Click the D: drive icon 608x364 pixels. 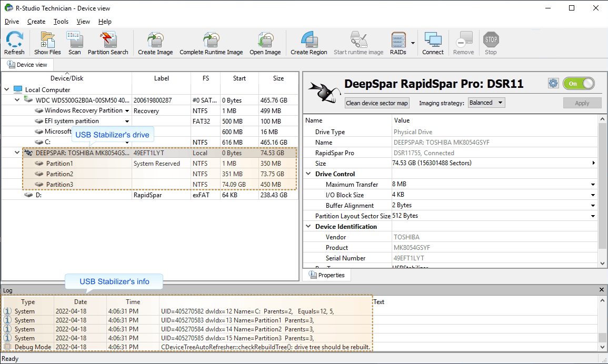point(28,195)
